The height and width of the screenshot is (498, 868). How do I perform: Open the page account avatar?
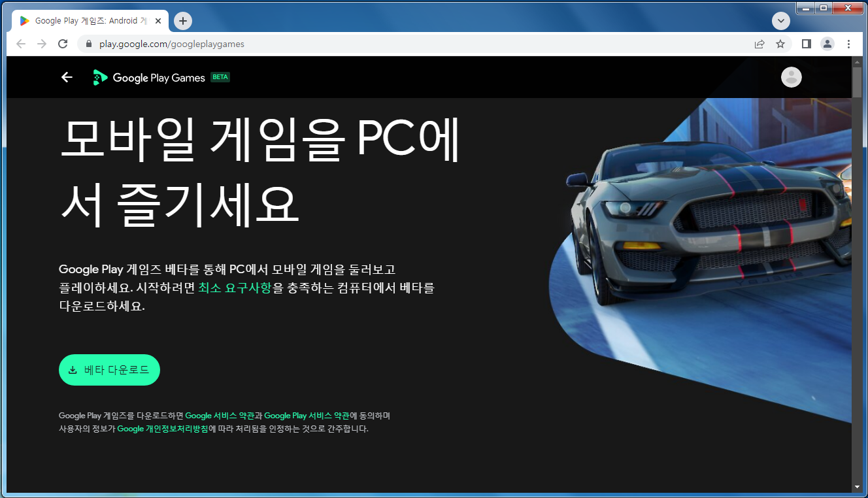tap(792, 77)
